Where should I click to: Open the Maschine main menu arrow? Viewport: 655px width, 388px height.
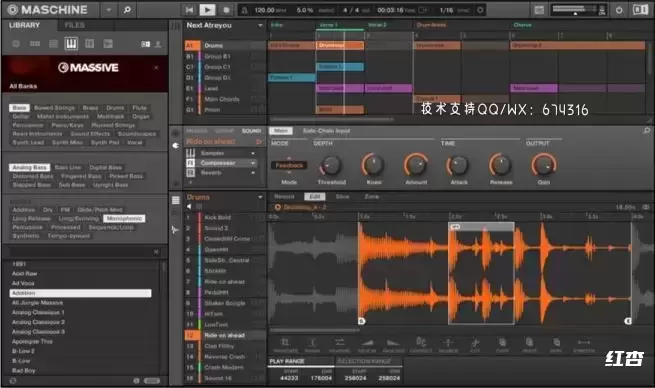pyautogui.click(x=109, y=10)
